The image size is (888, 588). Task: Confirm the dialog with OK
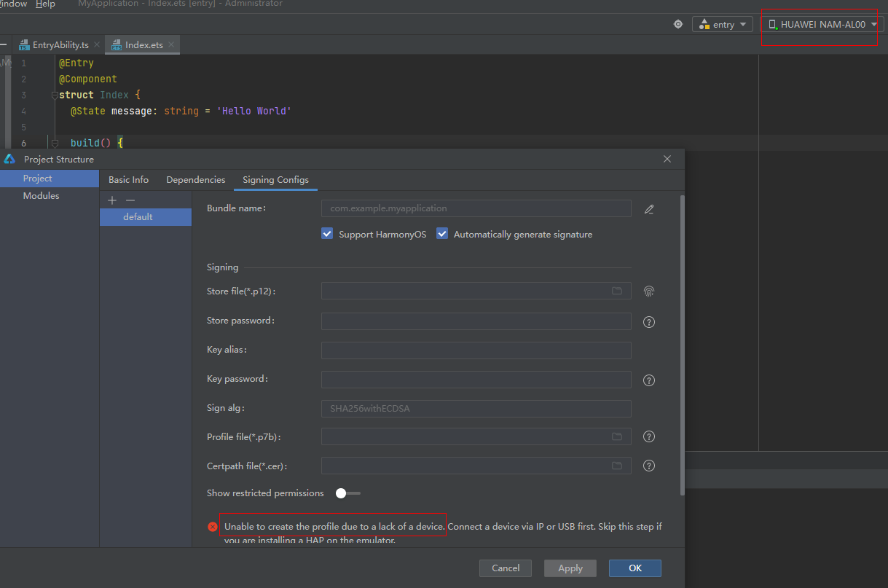(635, 568)
